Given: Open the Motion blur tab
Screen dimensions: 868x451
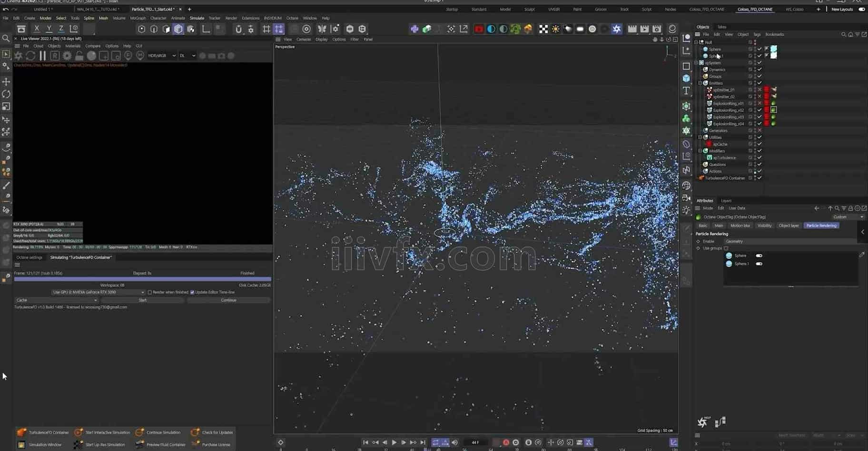Looking at the screenshot, I should point(740,225).
